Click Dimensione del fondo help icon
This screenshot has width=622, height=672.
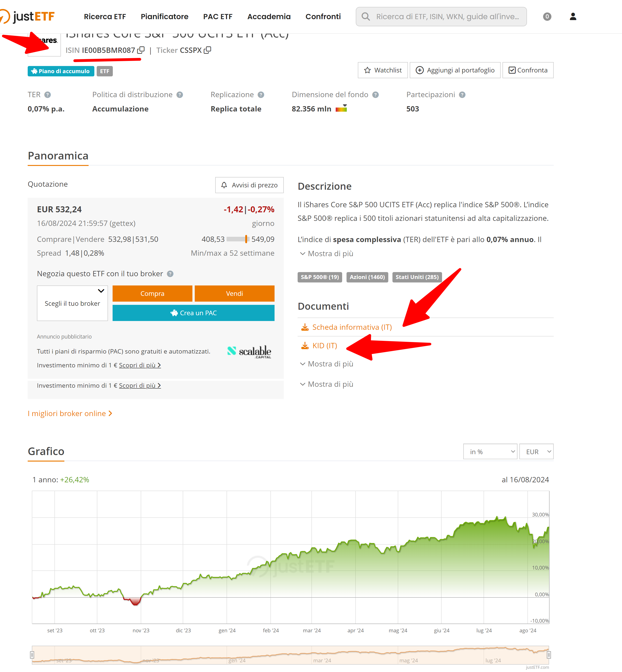376,95
